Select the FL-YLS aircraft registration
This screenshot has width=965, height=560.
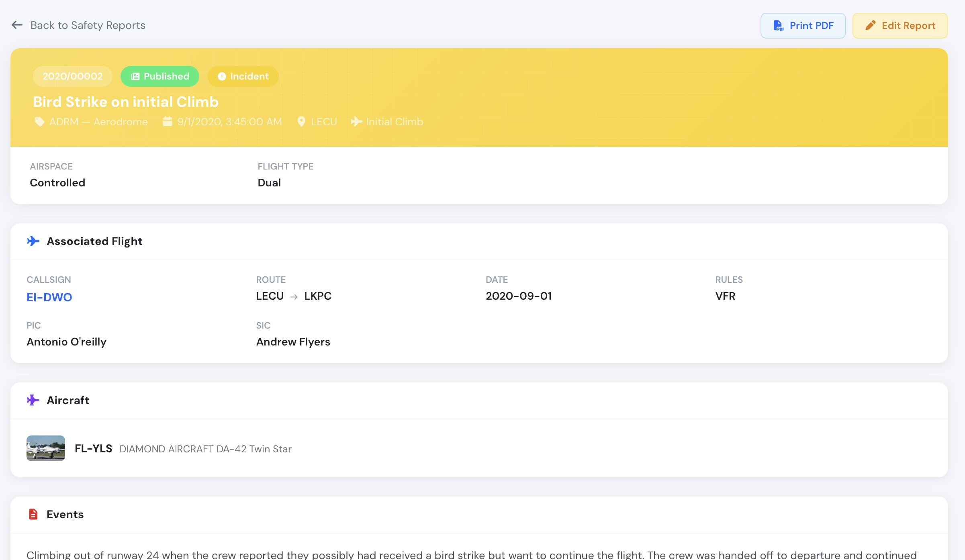(94, 448)
